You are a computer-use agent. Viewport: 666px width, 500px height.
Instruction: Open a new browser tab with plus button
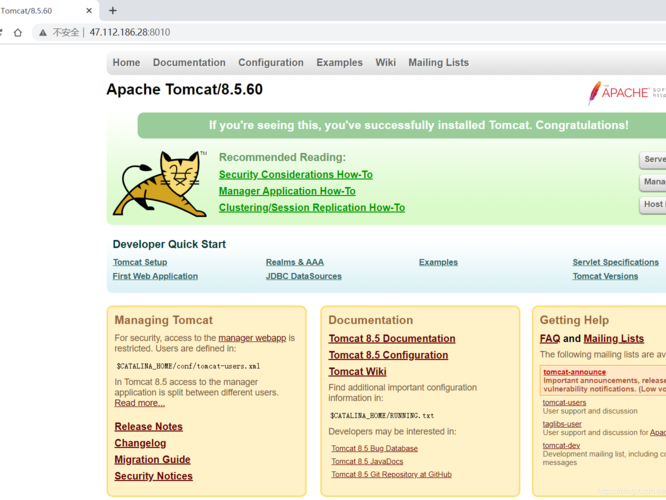(x=113, y=11)
